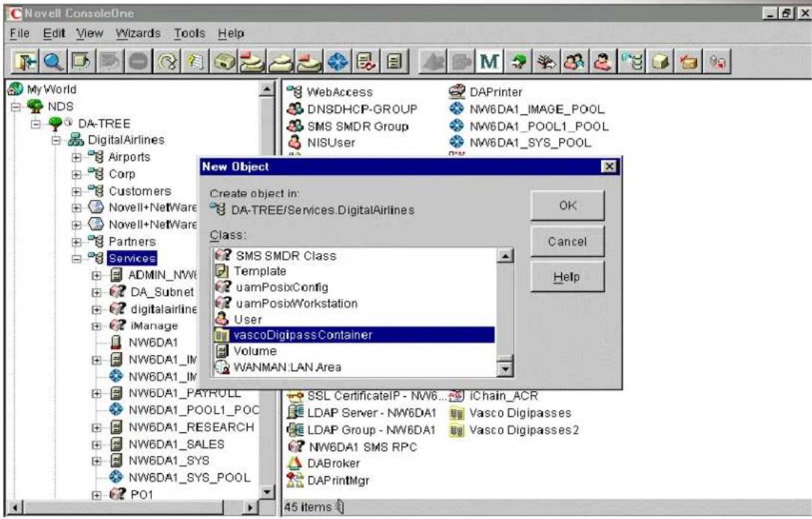Click the green tree with arrow toolbar icon
The height and width of the screenshot is (519, 812).
[x=518, y=61]
